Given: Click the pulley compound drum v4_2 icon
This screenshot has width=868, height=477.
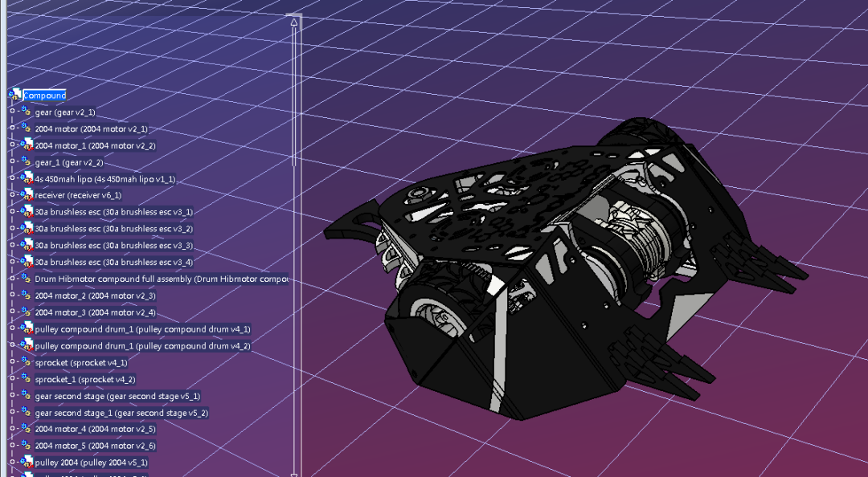Looking at the screenshot, I should click(x=26, y=345).
